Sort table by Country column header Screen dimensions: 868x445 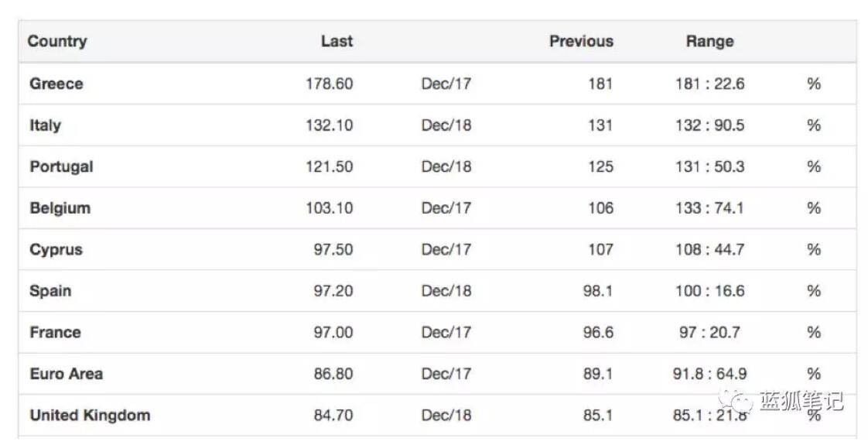coord(57,42)
